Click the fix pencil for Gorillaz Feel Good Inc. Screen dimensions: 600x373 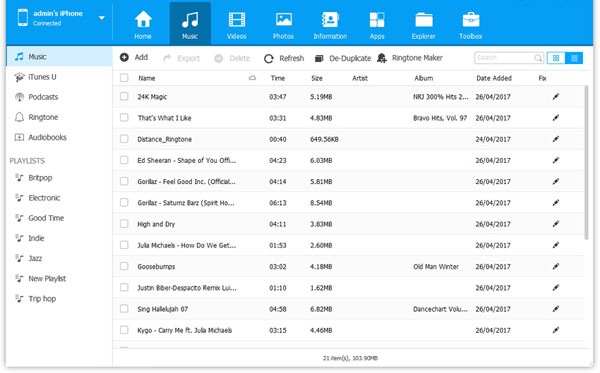[x=556, y=181]
